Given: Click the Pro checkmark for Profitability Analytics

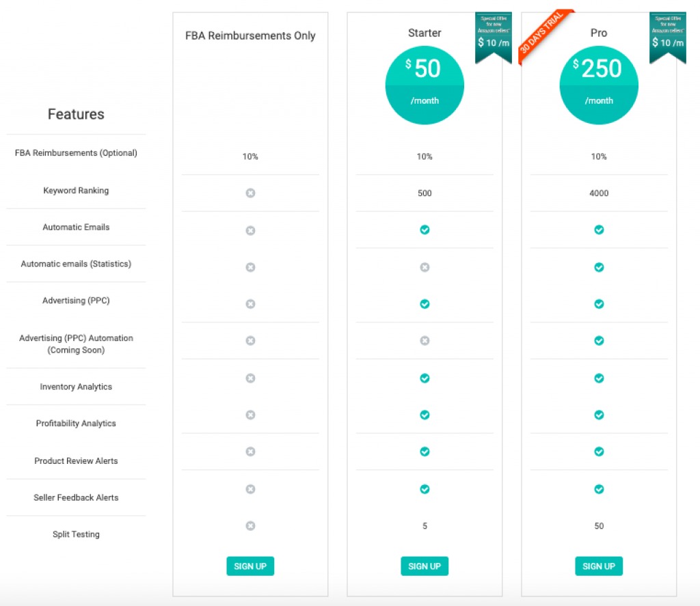Looking at the screenshot, I should pos(599,415).
